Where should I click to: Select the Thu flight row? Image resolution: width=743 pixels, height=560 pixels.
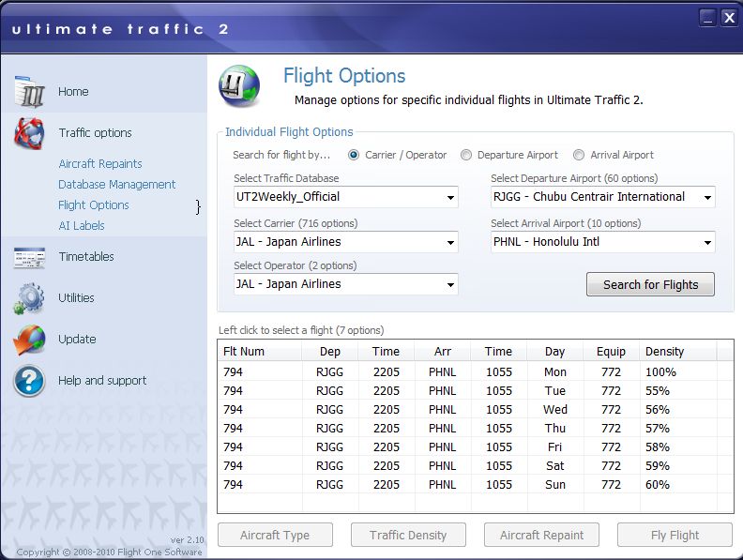coord(476,429)
